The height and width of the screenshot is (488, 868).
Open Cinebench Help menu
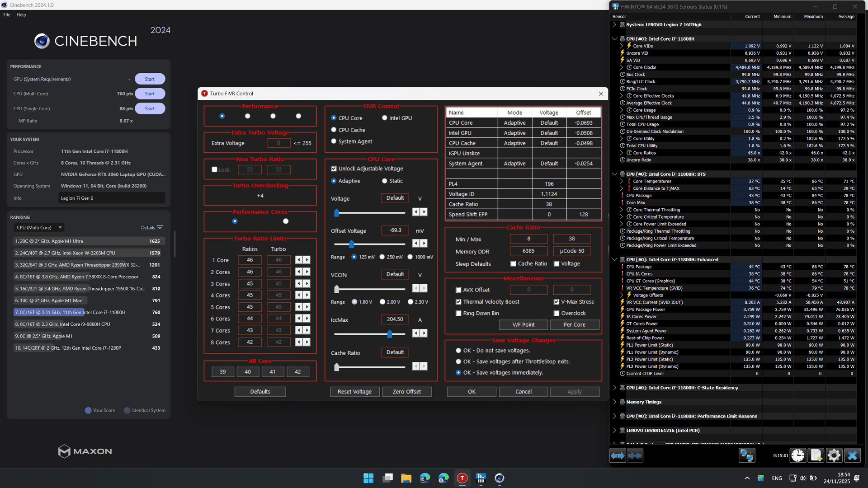pyautogui.click(x=21, y=15)
